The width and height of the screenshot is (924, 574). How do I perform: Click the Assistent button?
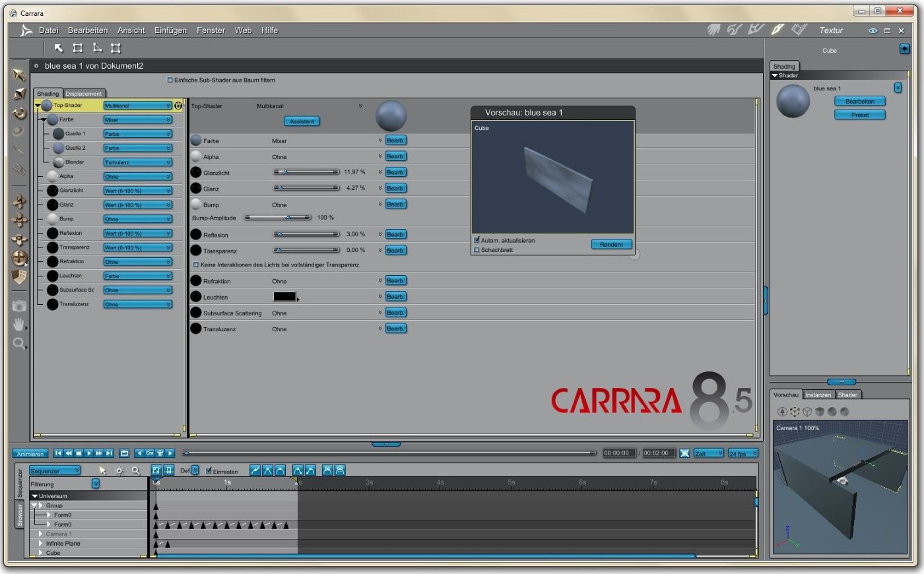tap(302, 121)
